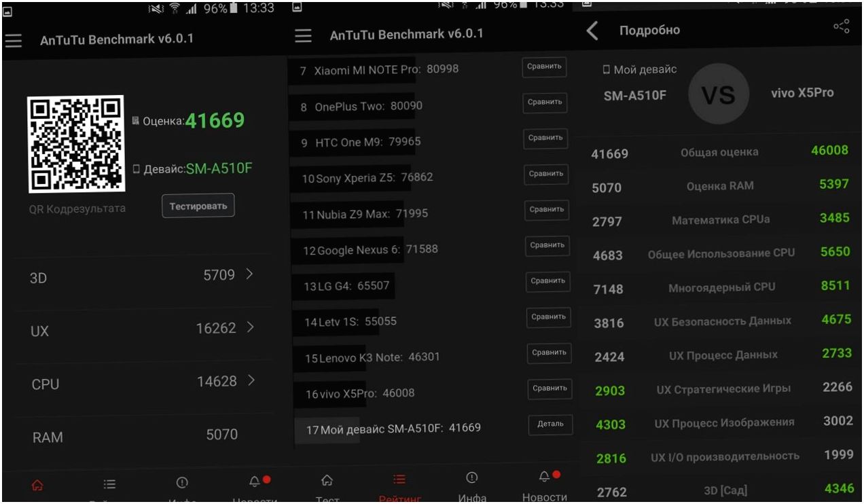Open hamburger menu in left AnTuTu screen
Image resolution: width=864 pixels, height=504 pixels.
(x=13, y=40)
